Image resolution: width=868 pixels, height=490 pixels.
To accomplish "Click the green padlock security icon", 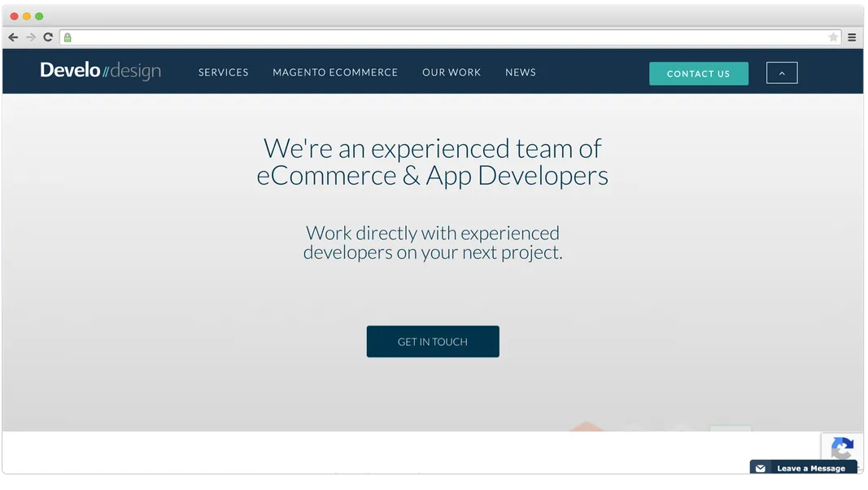I will pos(68,37).
